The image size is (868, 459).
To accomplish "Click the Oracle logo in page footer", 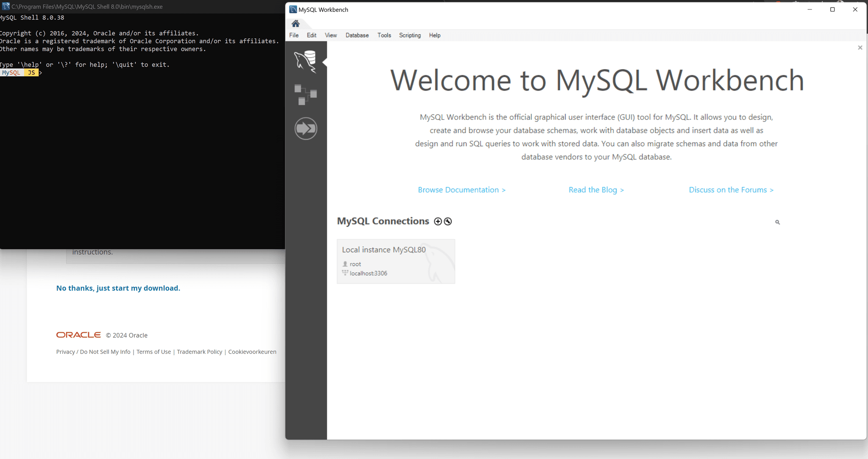I will click(x=78, y=335).
